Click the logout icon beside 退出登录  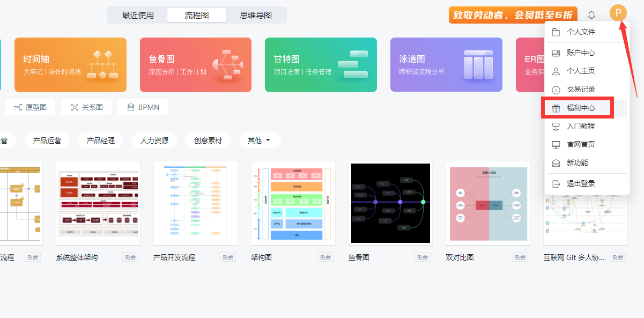pos(556,184)
